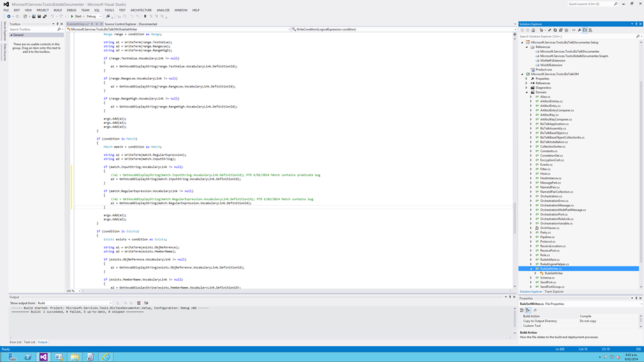This screenshot has height=362, width=644.
Task: Click the Solution Explorer vertical scrollbar
Action: point(640,164)
